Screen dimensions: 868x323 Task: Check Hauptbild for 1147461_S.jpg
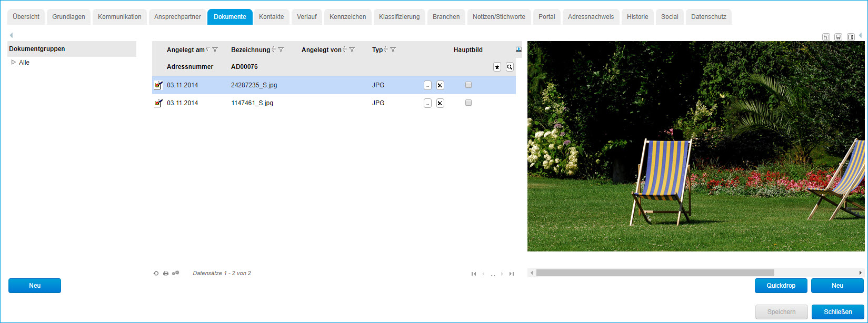click(x=468, y=103)
